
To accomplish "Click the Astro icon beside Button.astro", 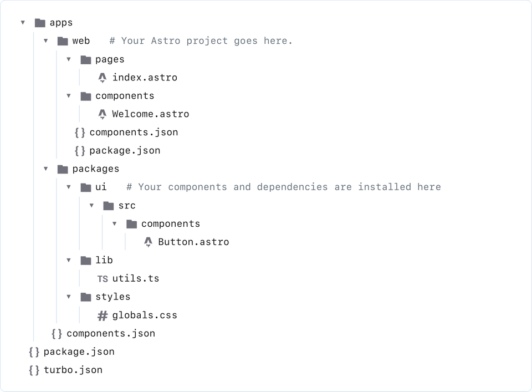I will click(148, 242).
